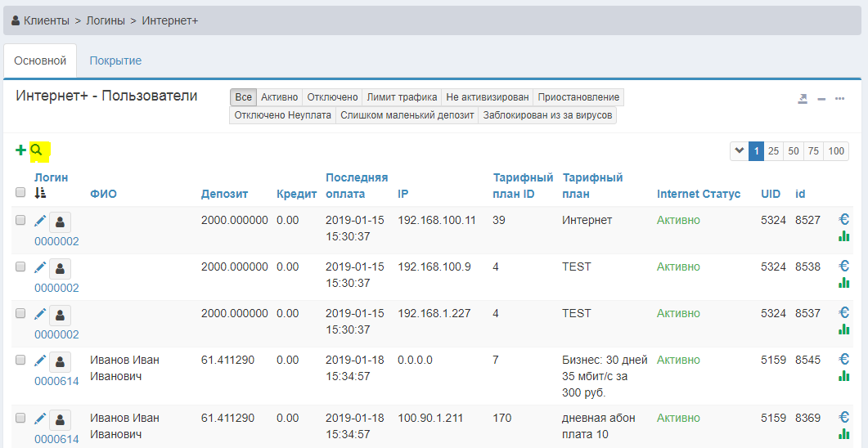The image size is (868, 448).
Task: Click the export icon in panel header
Action: click(803, 99)
